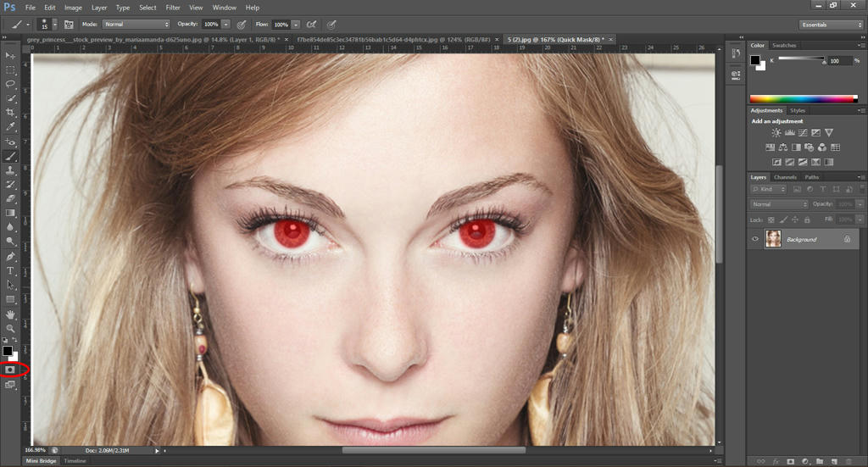This screenshot has height=467, width=868.
Task: Switch to grey_princess stock preview document tab
Action: pos(153,40)
